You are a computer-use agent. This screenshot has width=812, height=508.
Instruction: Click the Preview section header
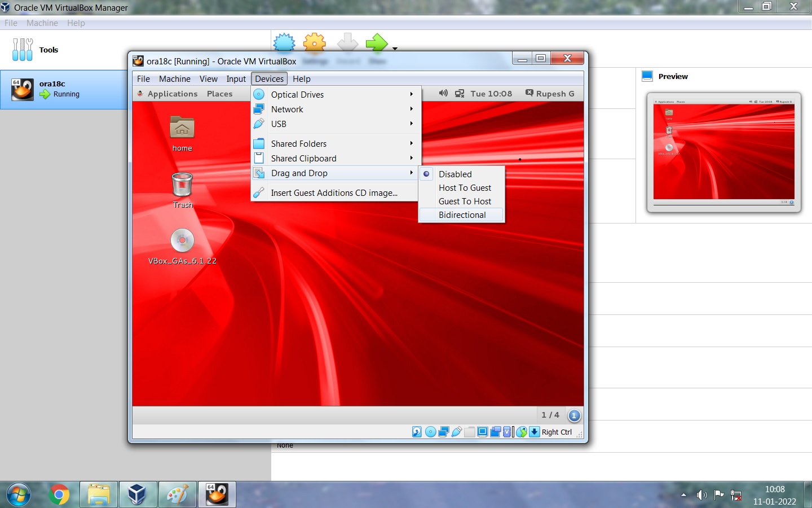tap(673, 76)
